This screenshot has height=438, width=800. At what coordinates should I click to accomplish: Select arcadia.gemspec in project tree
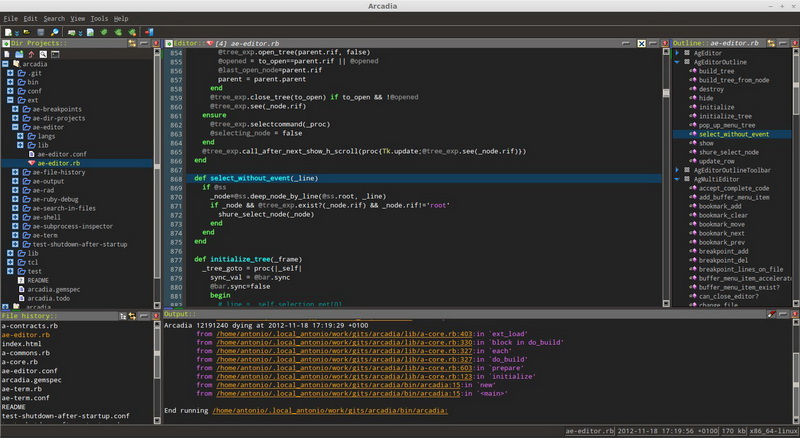pos(54,289)
